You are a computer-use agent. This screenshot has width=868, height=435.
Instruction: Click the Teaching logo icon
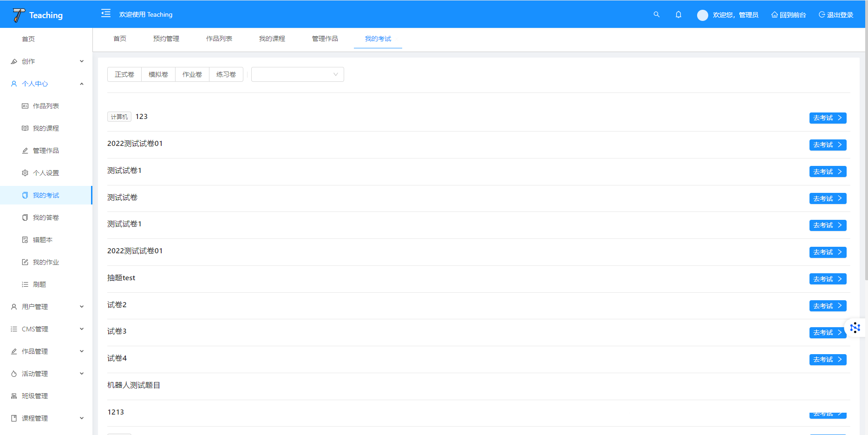pyautogui.click(x=19, y=15)
